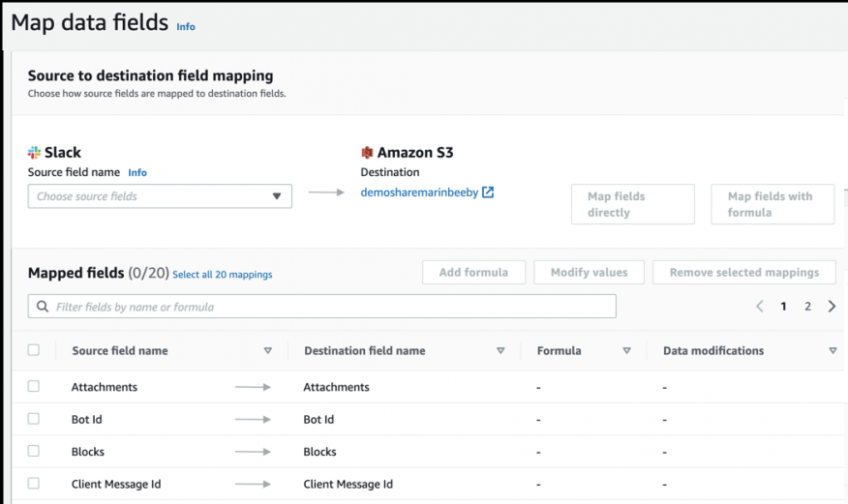Sort by Source field name arrow
848x504 pixels.
268,351
